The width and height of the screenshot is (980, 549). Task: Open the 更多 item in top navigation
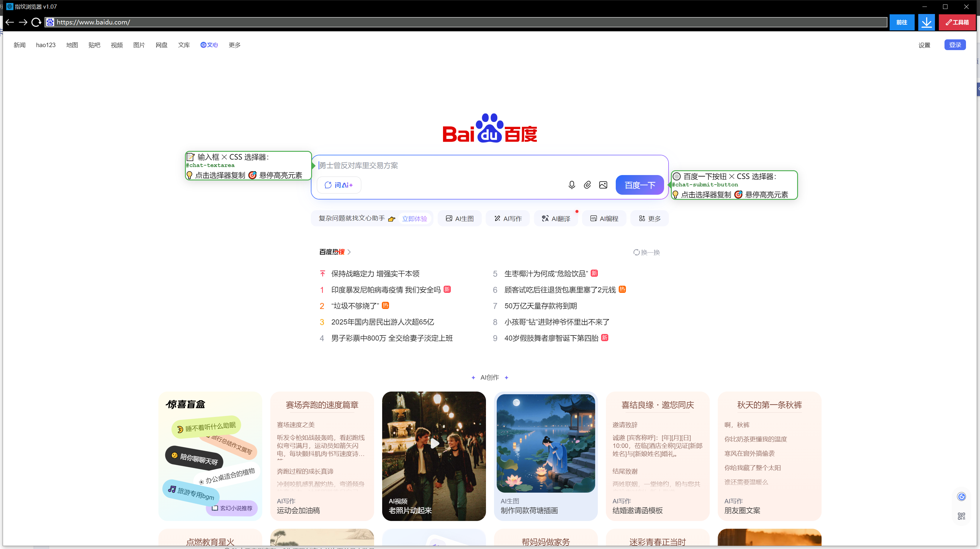234,45
